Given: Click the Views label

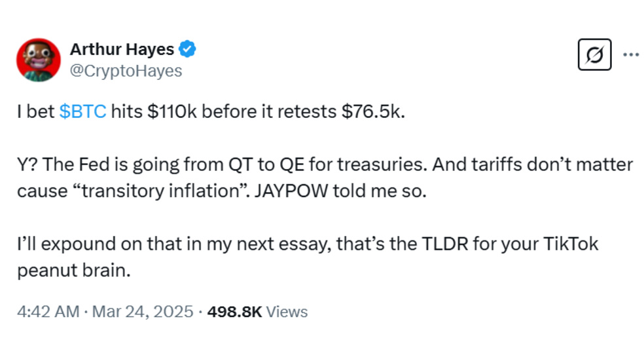Looking at the screenshot, I should [x=287, y=312].
